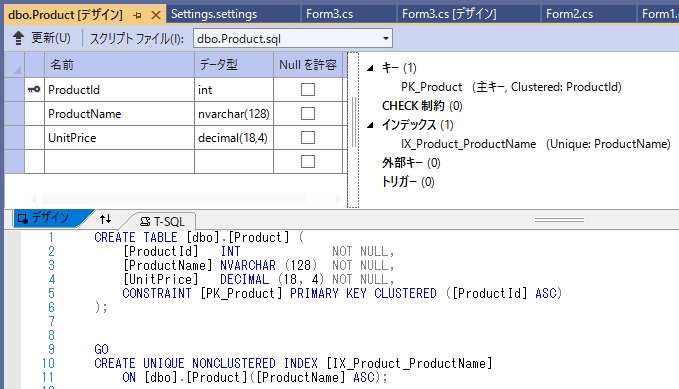Click the ProductName name cell
The image size is (679, 389).
click(x=120, y=113)
